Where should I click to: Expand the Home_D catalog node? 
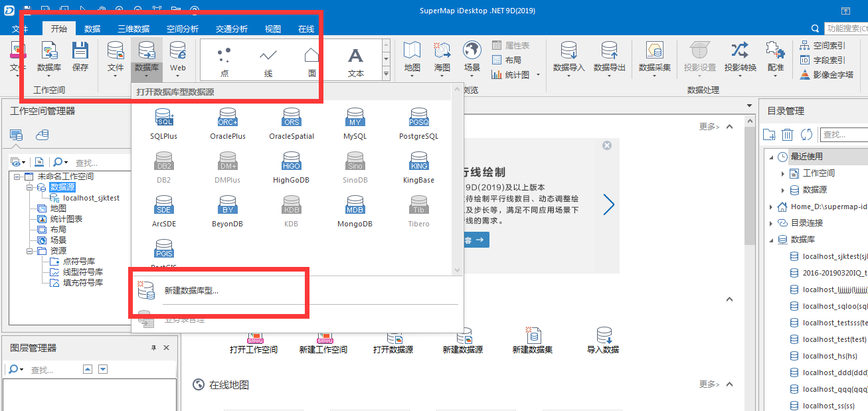[770, 206]
